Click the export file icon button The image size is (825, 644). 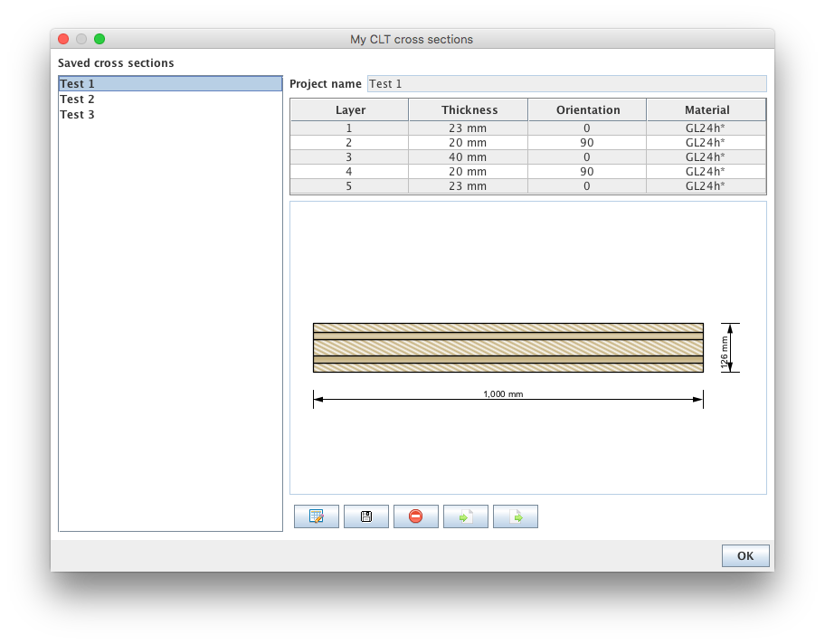[516, 516]
